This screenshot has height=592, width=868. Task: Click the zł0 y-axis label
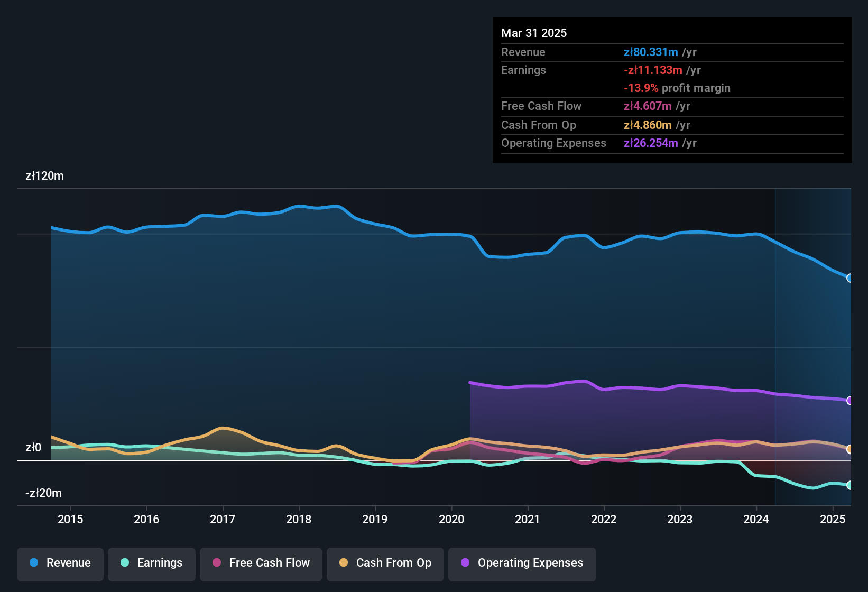pos(33,448)
